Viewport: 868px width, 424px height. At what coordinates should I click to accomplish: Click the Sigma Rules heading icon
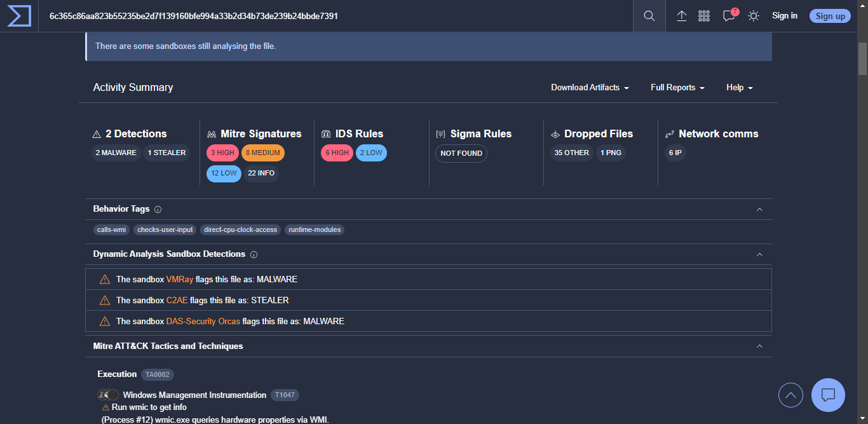pyautogui.click(x=440, y=134)
